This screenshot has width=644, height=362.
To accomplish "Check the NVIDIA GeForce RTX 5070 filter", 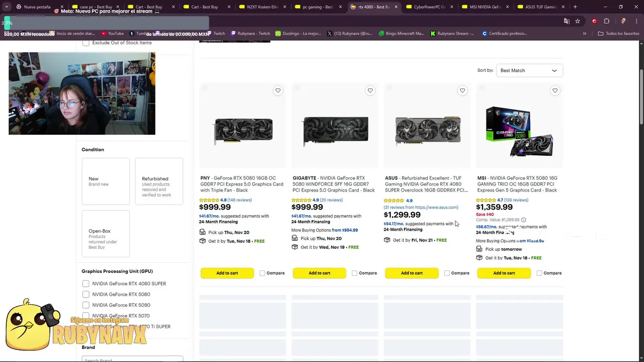I will point(86,316).
